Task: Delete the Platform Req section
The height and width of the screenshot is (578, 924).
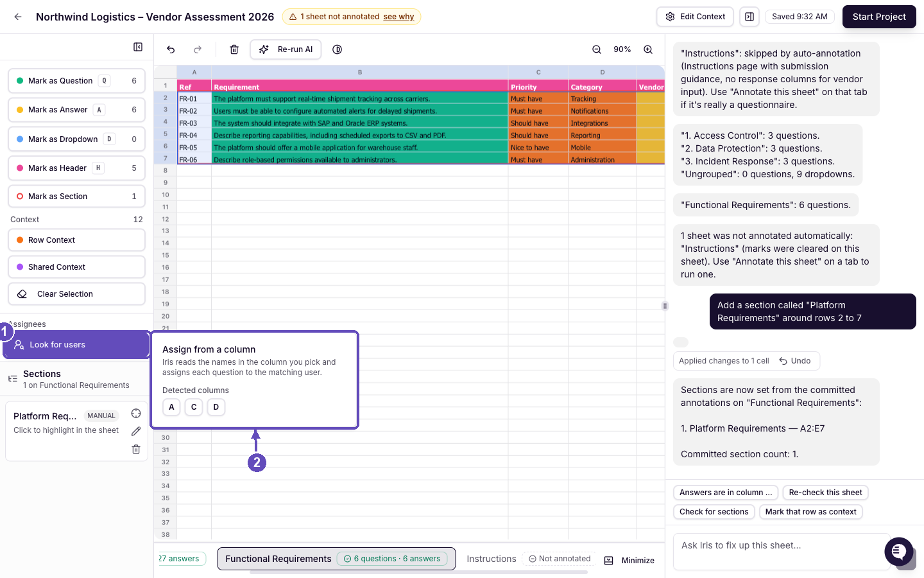Action: click(136, 450)
